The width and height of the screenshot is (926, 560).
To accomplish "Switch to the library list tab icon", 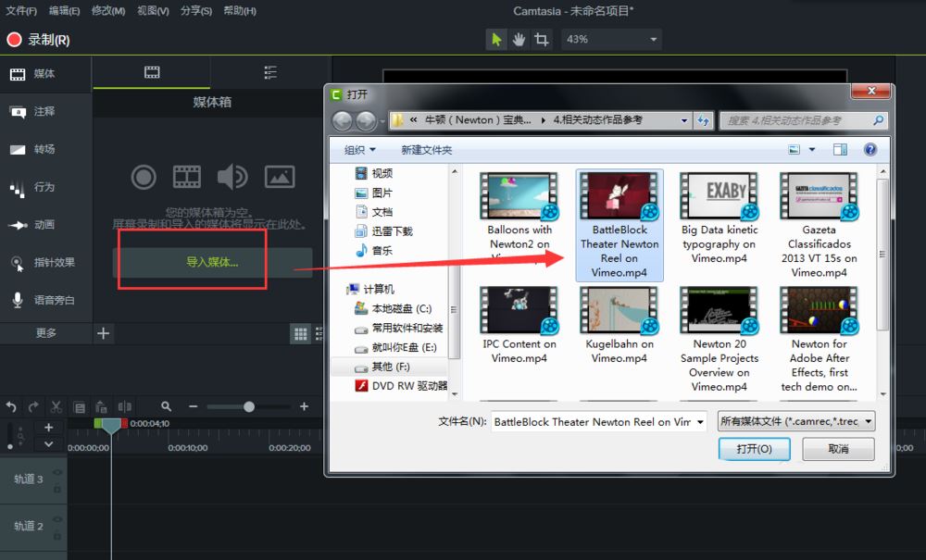I will (269, 72).
